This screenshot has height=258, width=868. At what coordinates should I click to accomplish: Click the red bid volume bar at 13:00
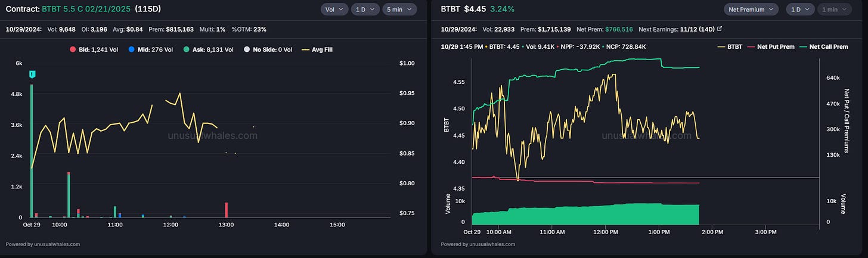pos(227,210)
